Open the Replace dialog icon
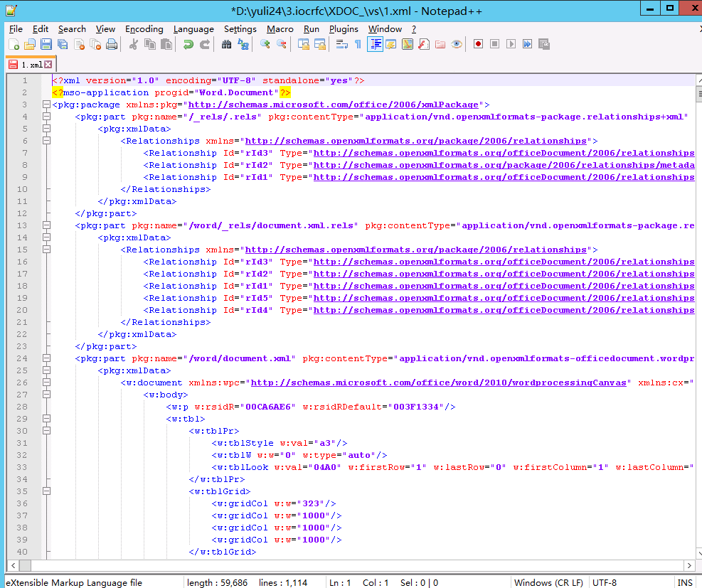The image size is (702, 588). pyautogui.click(x=243, y=44)
